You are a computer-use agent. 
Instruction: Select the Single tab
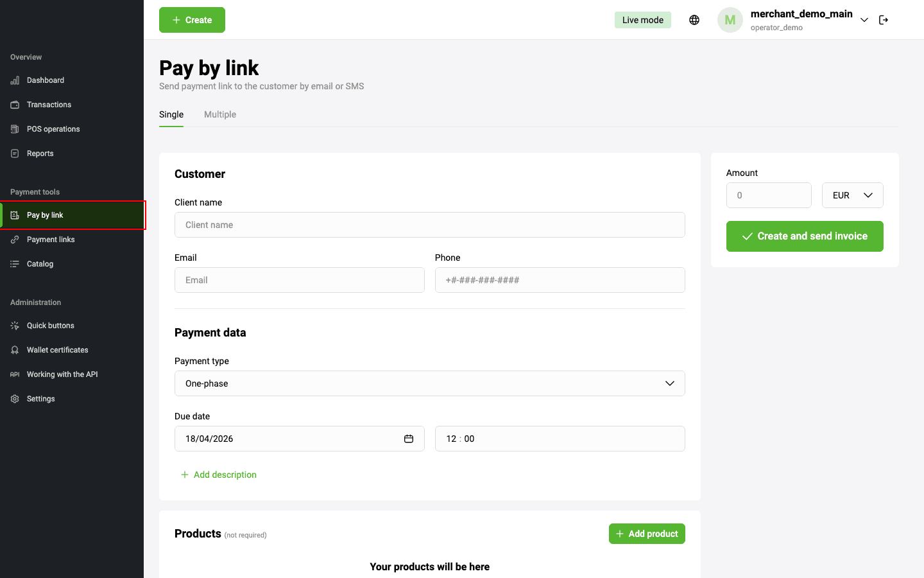pos(171,114)
